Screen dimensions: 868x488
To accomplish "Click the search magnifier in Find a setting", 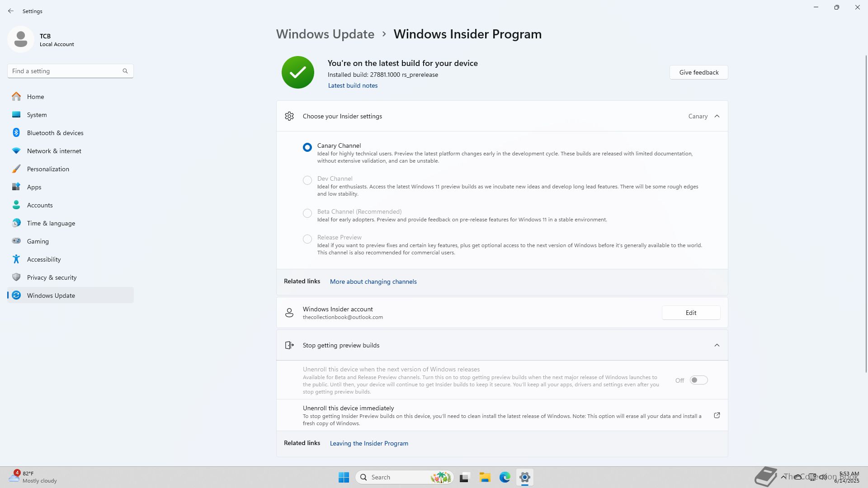I will [125, 71].
